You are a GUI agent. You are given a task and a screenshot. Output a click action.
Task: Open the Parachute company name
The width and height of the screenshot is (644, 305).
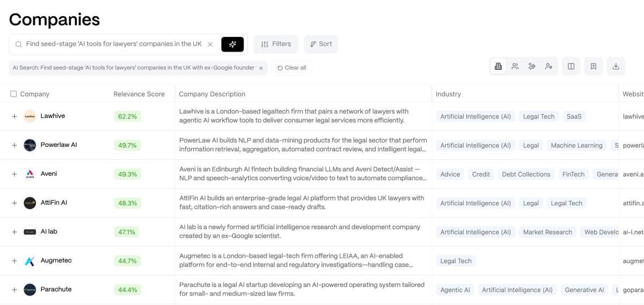point(56,289)
